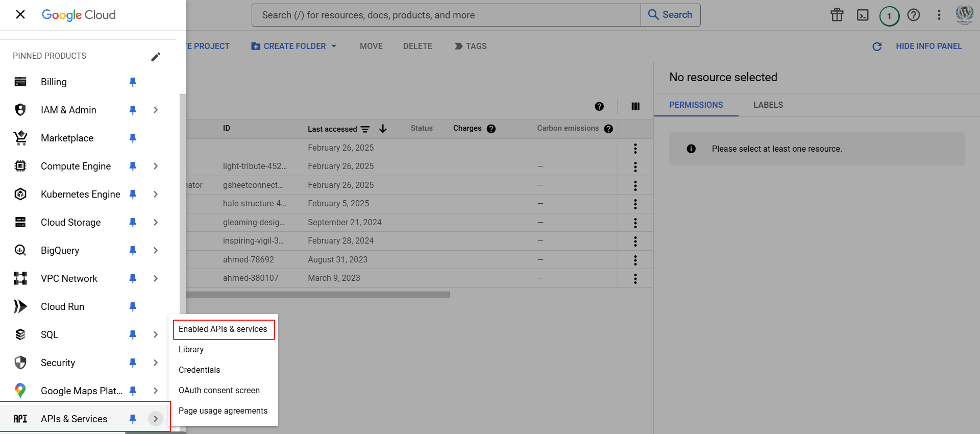Expand Compute Engine submenu chevron
The image size is (980, 434).
pos(156,166)
